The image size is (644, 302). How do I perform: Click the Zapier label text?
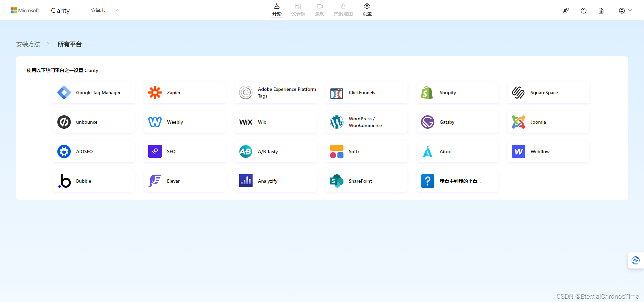coord(174,93)
